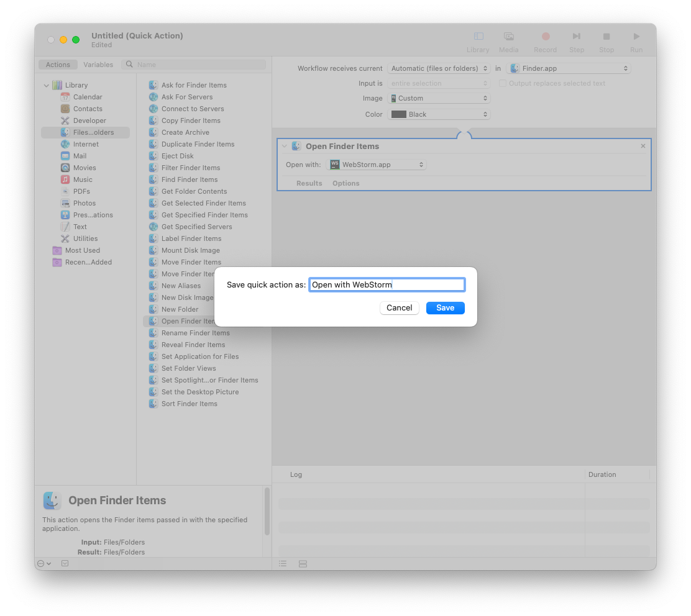Switch to the Actions tab
Viewport: 691px width, 616px height.
tap(58, 65)
